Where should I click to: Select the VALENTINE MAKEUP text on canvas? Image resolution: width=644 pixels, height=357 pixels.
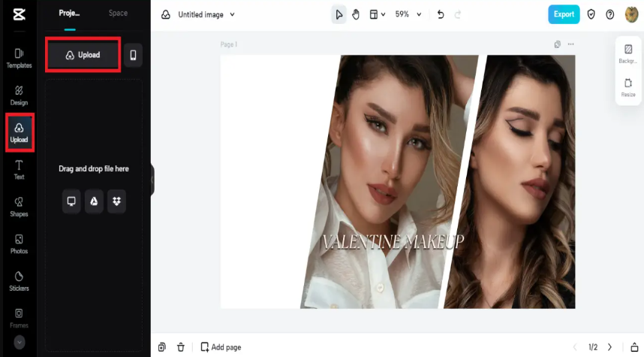click(x=393, y=242)
